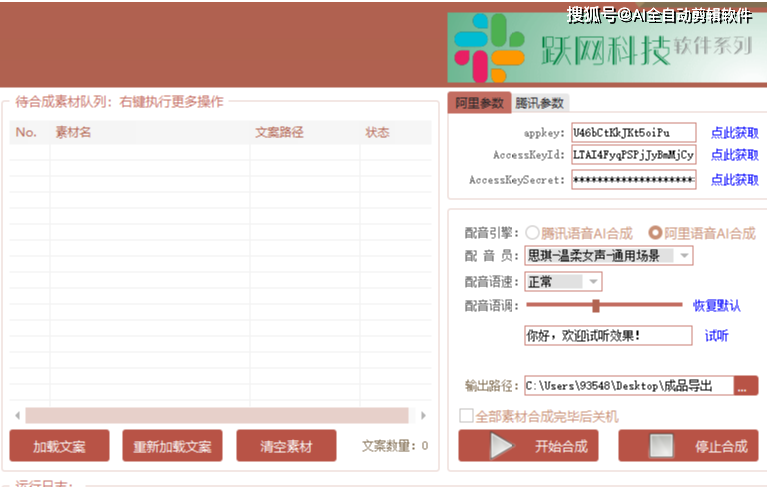This screenshot has height=487, width=767.
Task: Open output folder browse button (...)
Action: click(x=746, y=385)
